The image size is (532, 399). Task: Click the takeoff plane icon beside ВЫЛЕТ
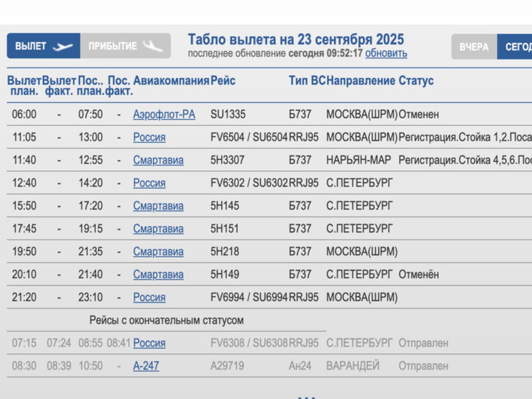click(x=63, y=47)
